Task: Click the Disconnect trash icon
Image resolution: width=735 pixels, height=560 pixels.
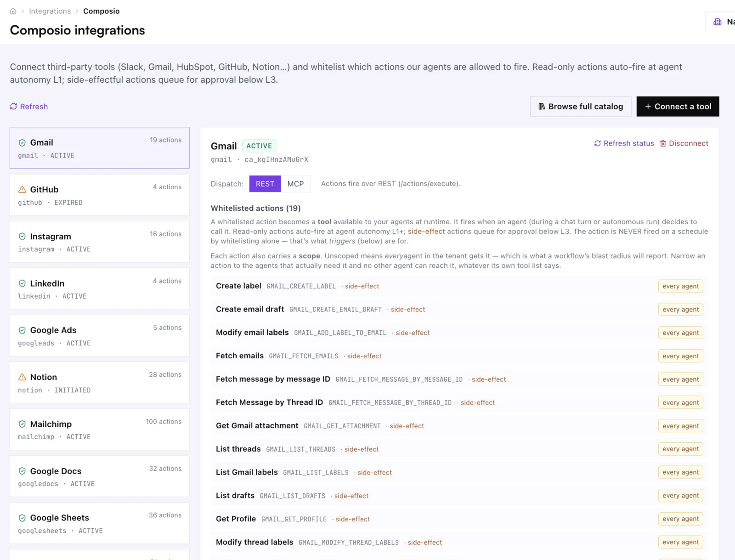Action: pos(663,143)
